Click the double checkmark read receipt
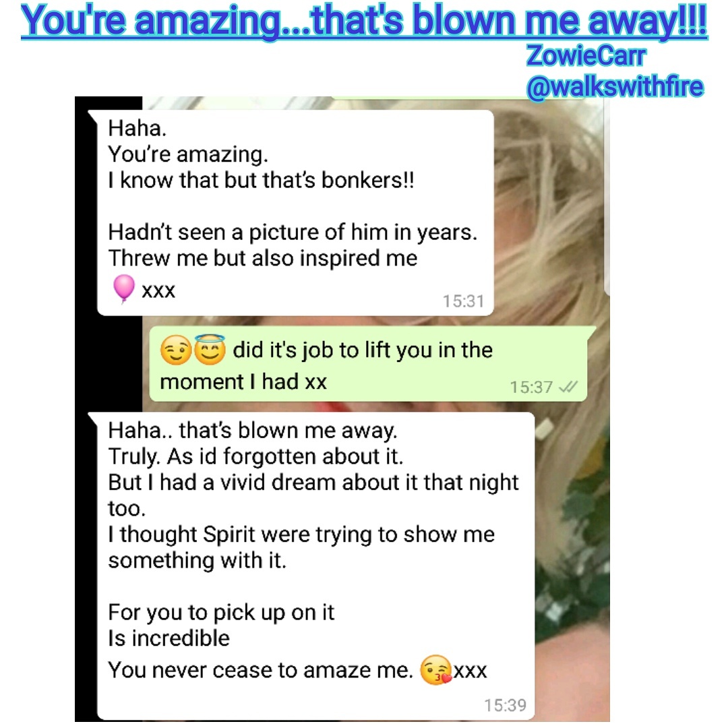The width and height of the screenshot is (728, 728). pyautogui.click(x=568, y=387)
